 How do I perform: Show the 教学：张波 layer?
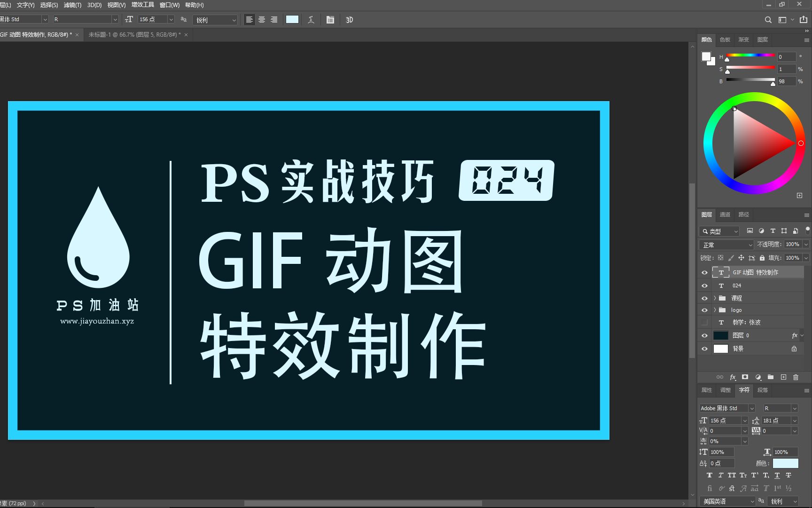[x=705, y=323]
